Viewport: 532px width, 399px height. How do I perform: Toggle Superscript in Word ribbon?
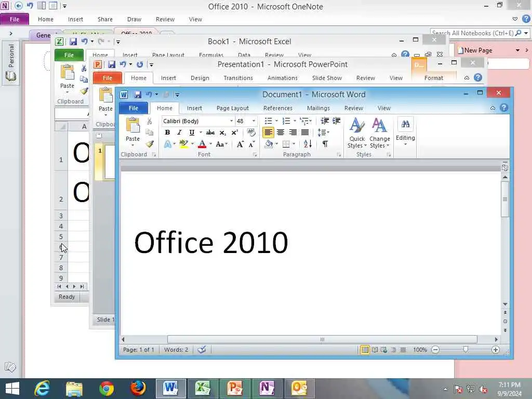click(235, 132)
